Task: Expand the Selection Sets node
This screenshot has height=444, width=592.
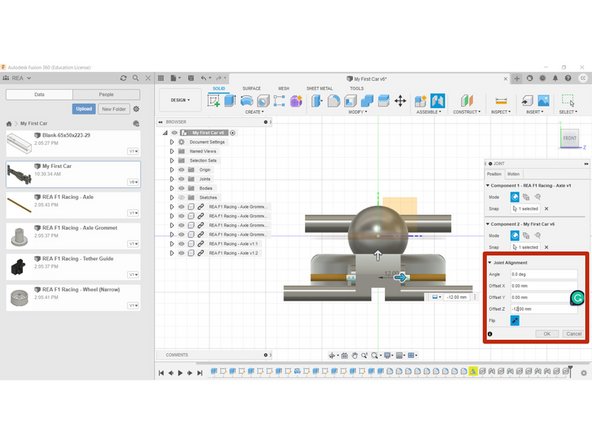Action: [x=172, y=160]
